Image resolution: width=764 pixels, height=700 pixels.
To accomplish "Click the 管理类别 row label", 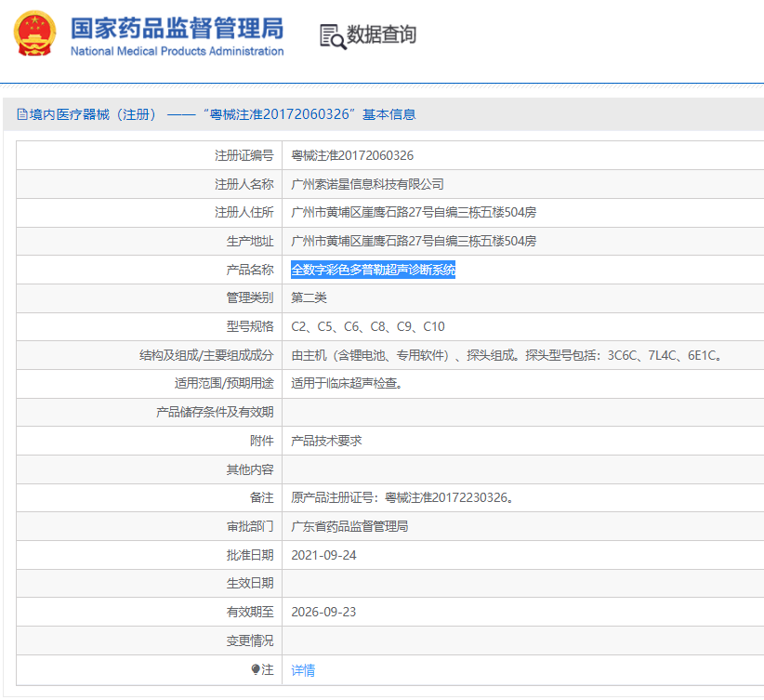I will coord(250,297).
